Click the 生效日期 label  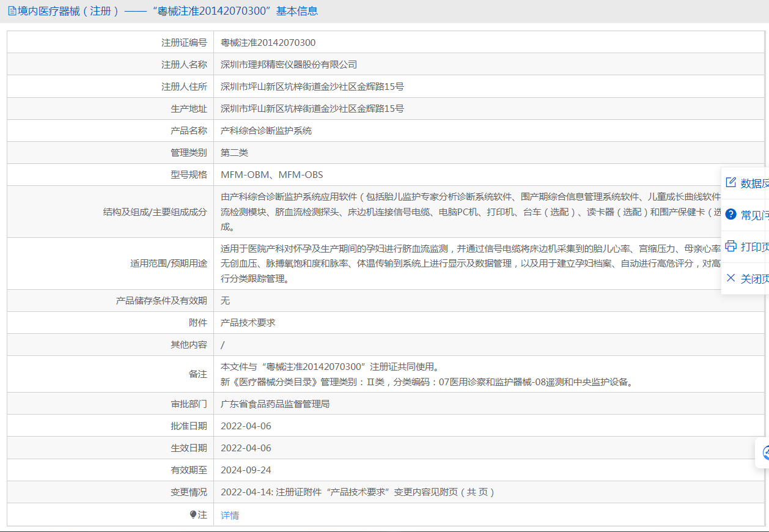click(x=189, y=448)
